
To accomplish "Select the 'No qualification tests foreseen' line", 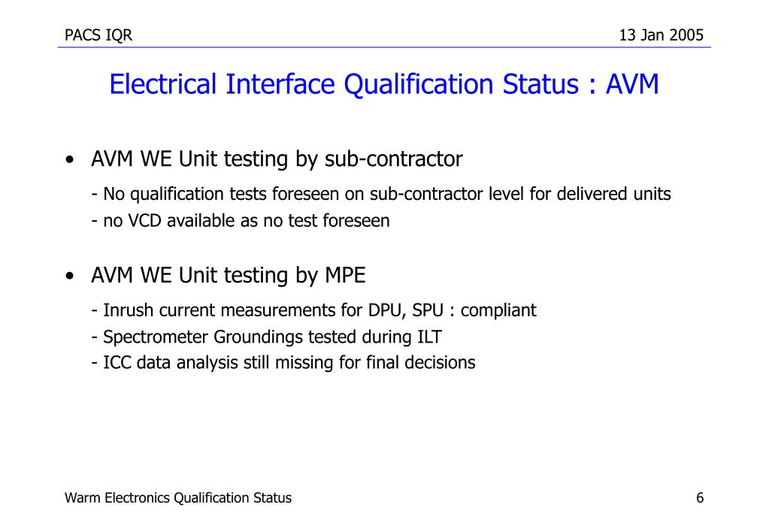I will click(x=381, y=194).
